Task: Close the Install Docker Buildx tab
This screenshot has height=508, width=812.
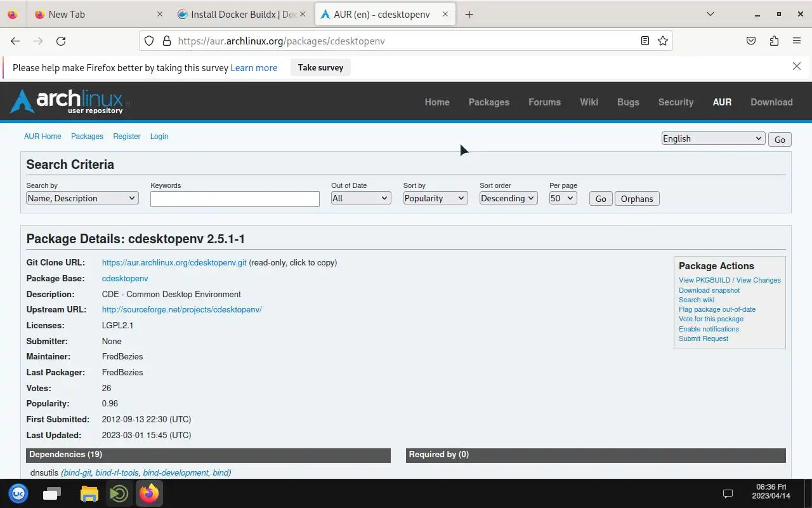Action: 303,14
